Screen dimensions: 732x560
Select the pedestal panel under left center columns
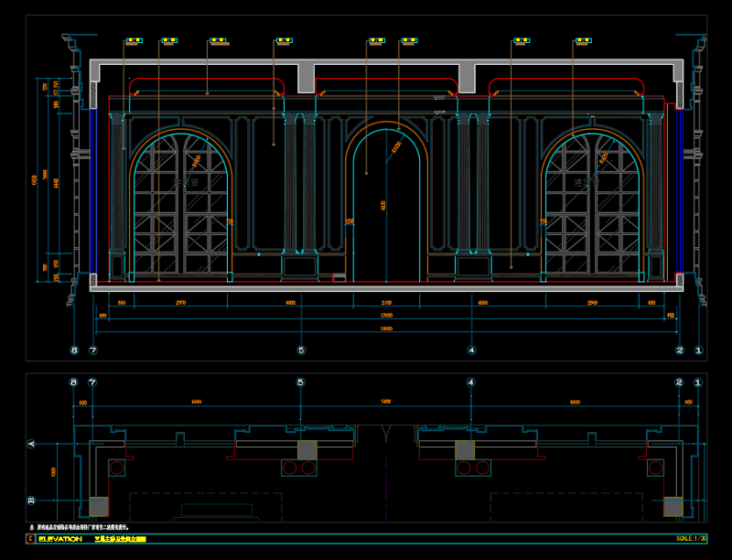(x=300, y=267)
